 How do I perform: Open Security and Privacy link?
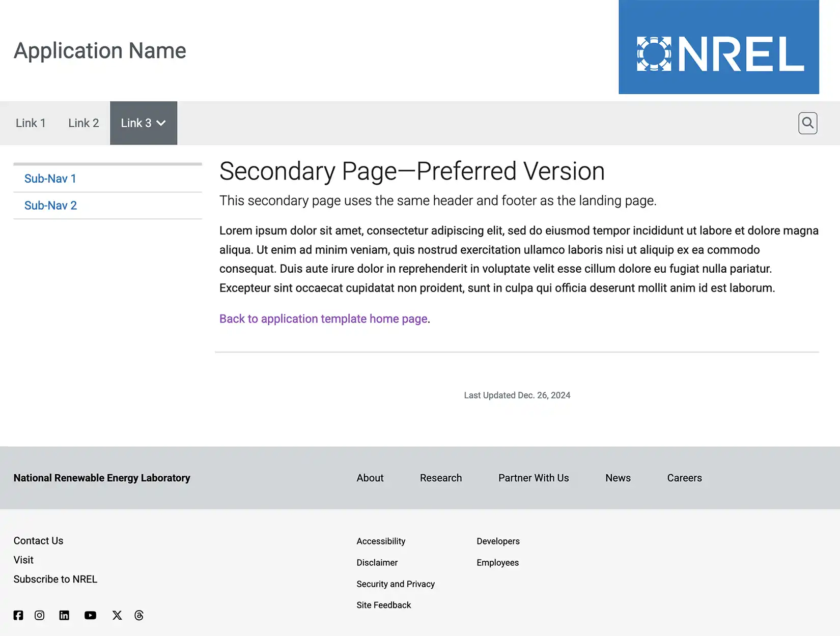tap(396, 584)
